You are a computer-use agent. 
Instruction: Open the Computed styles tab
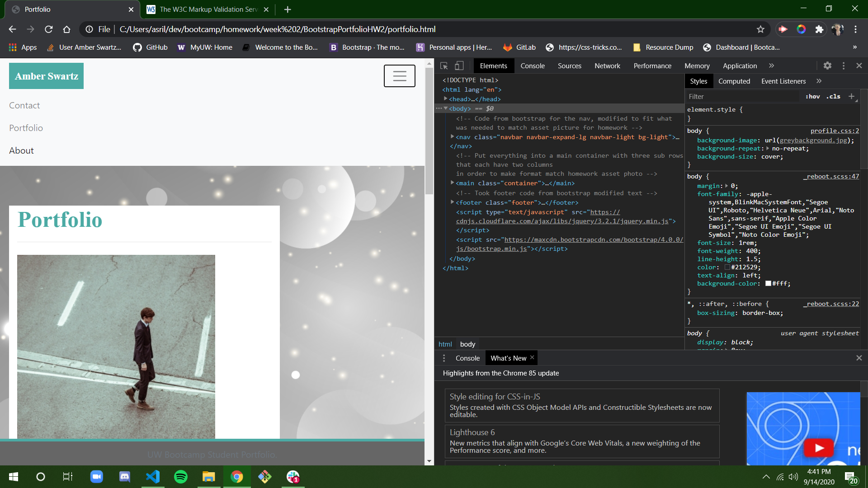click(x=734, y=81)
